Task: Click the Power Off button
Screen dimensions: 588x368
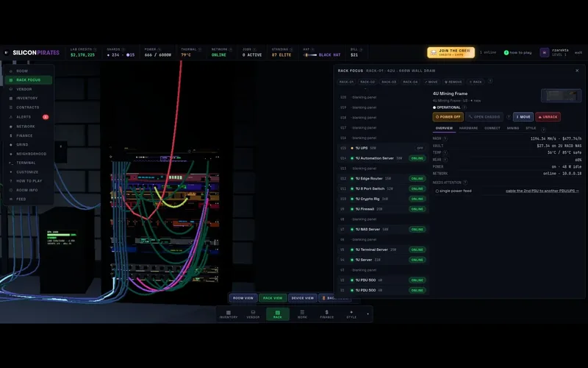Action: [x=448, y=117]
